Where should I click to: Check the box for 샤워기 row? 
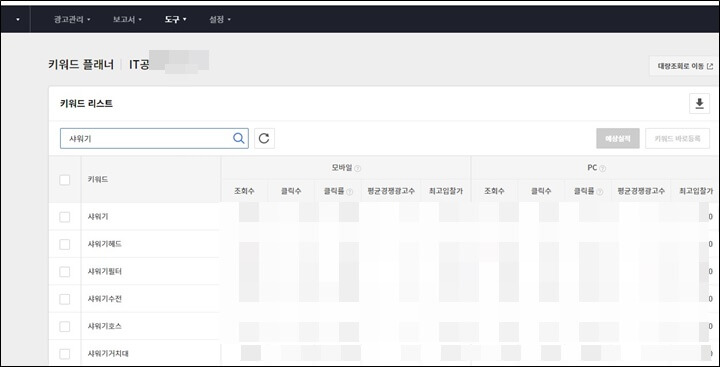(65, 217)
